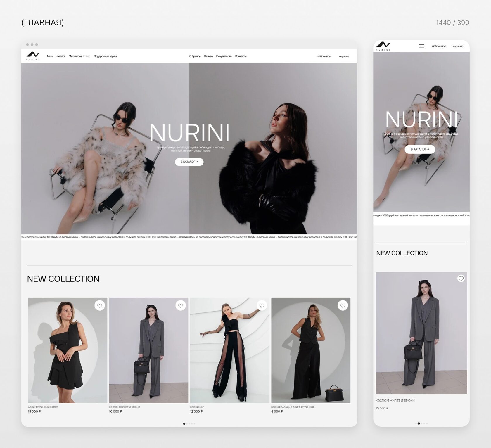
Task: Click the Nurini logo in the mobile header
Action: click(x=383, y=46)
